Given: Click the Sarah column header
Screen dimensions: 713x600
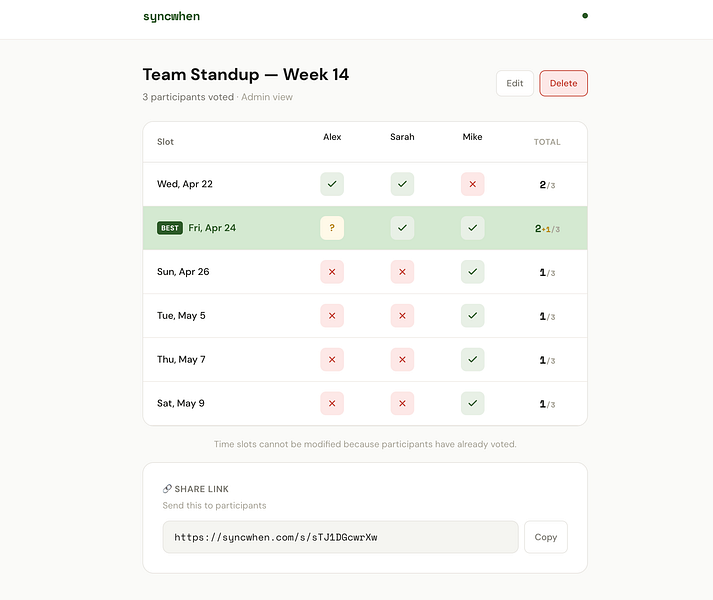Looking at the screenshot, I should 402,137.
